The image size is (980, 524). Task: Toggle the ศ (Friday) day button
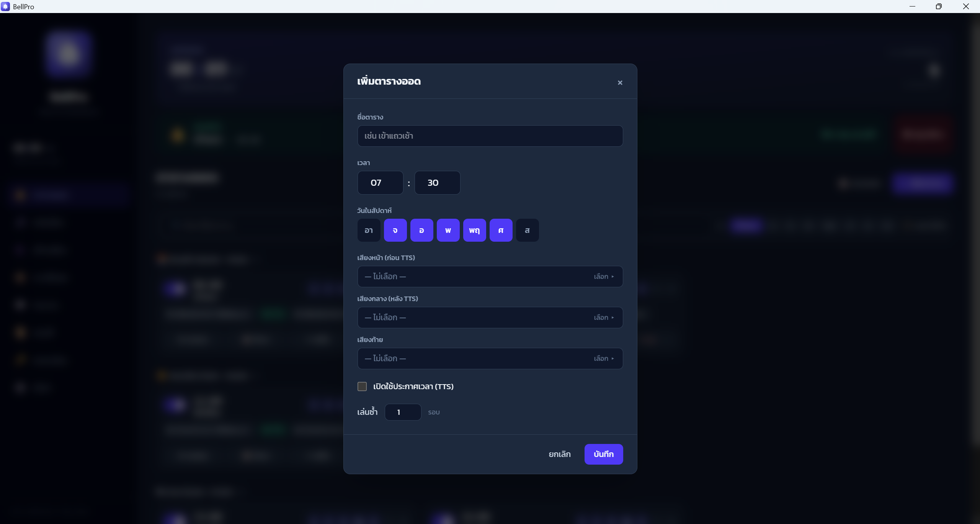point(501,230)
